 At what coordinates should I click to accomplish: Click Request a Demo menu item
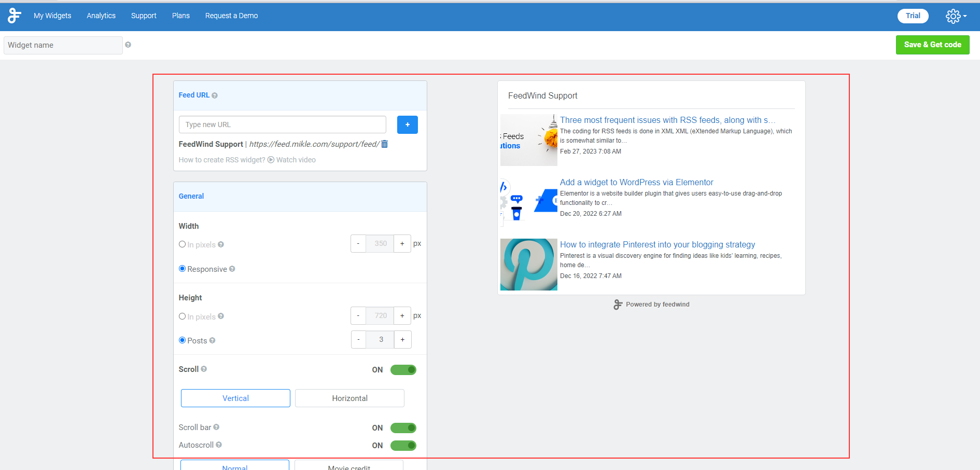pyautogui.click(x=232, y=16)
